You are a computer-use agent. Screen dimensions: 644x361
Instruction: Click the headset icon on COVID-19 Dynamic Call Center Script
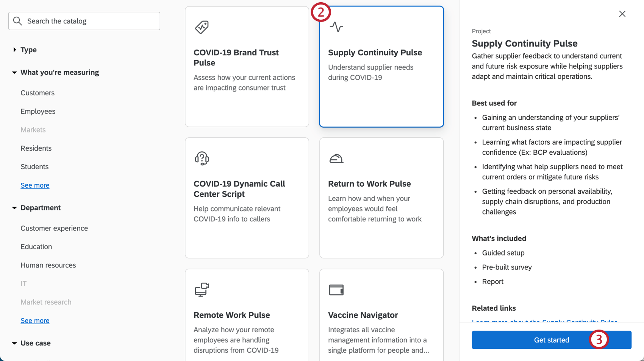202,158
